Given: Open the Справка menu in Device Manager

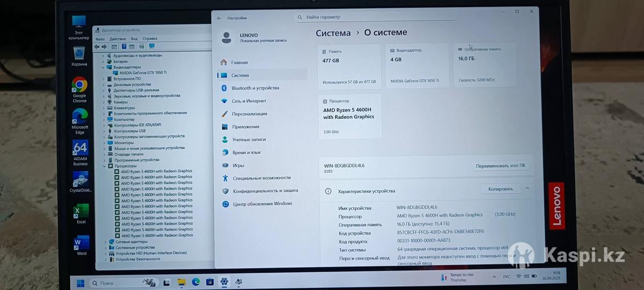Looking at the screenshot, I should (150, 39).
